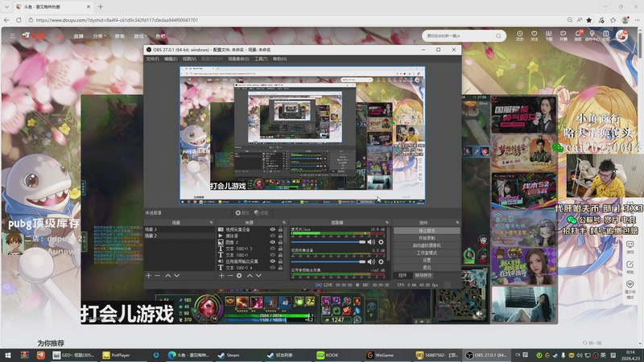The height and width of the screenshot is (362, 644).
Task: Toggle visibility of 视频采集设备 source
Action: [272, 229]
